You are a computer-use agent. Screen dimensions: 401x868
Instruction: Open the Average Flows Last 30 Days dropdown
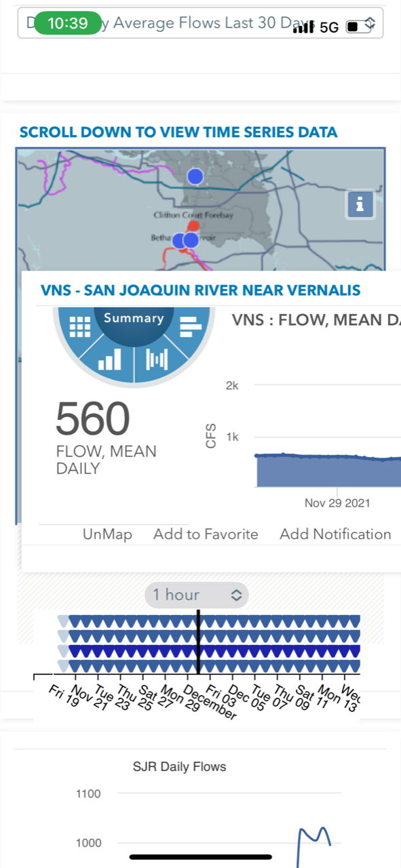(200, 24)
